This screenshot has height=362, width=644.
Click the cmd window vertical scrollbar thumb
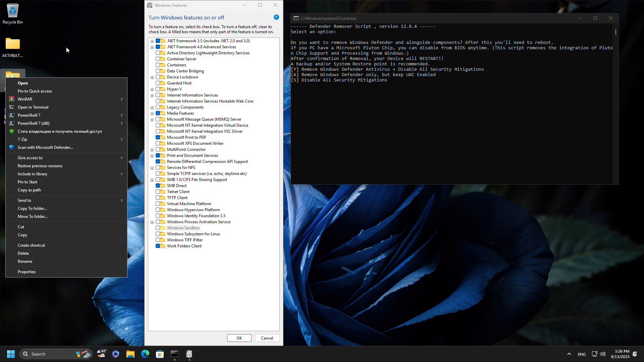(x=616, y=32)
